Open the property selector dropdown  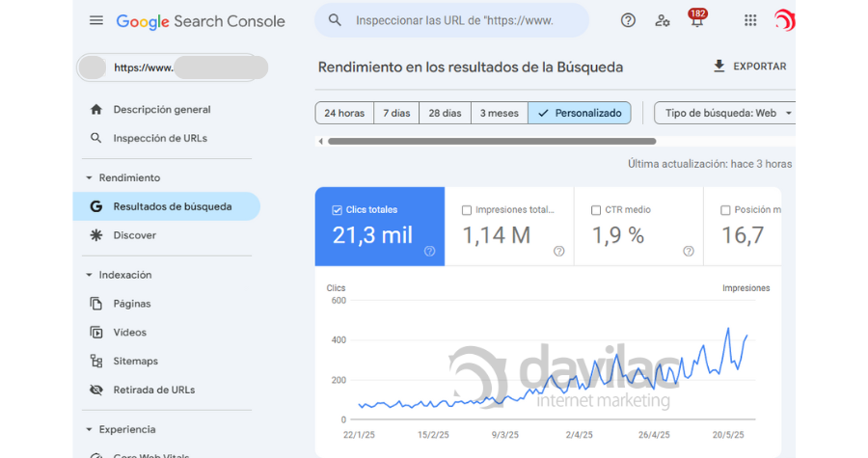tap(173, 67)
